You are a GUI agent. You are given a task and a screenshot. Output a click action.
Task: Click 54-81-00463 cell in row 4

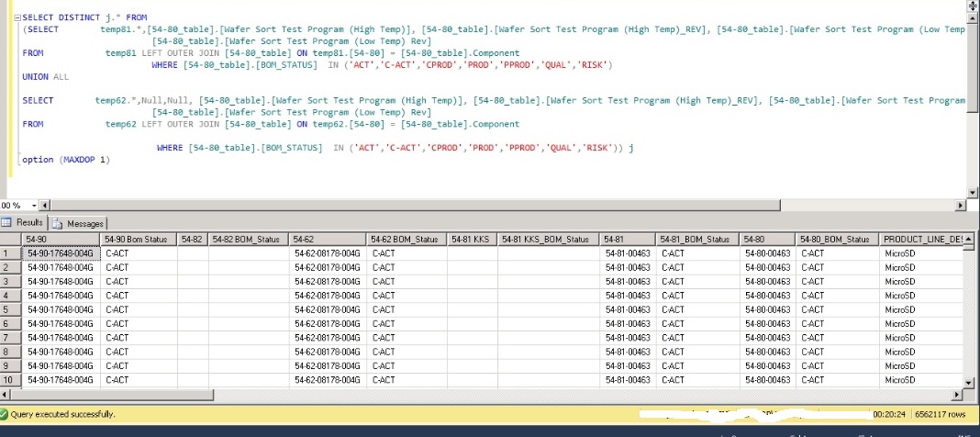tap(629, 296)
